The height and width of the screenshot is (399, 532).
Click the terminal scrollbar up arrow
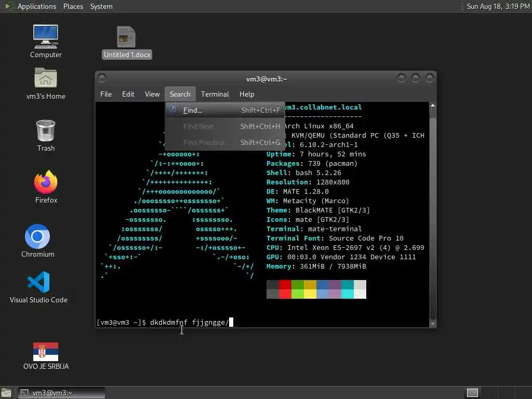pyautogui.click(x=433, y=106)
